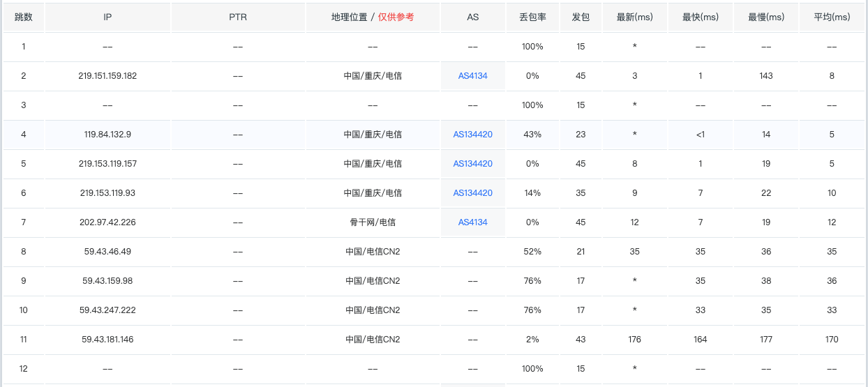This screenshot has width=868, height=387.
Task: Open the AS134420 link for hop 4
Action: click(472, 135)
